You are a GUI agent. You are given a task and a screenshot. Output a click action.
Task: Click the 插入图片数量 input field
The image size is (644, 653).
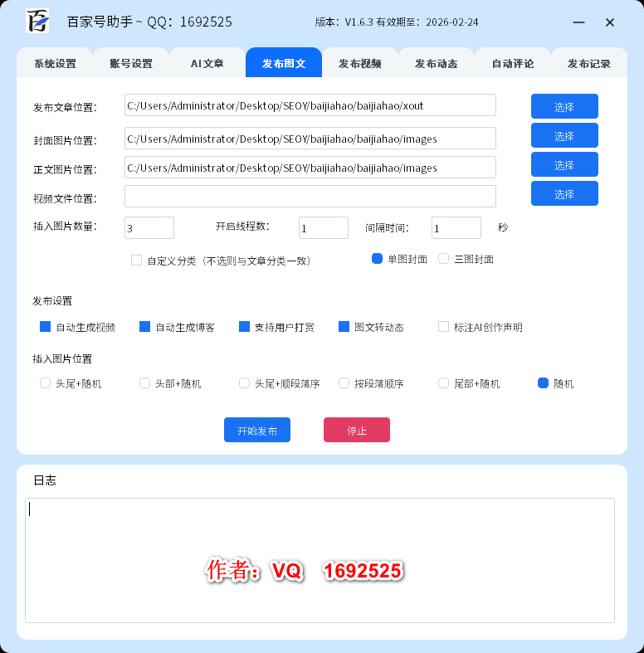click(149, 227)
